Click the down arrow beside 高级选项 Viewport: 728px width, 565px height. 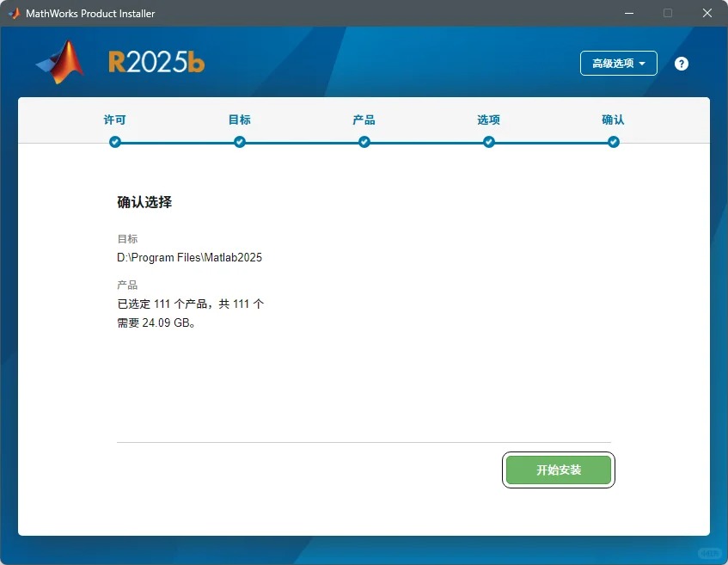pyautogui.click(x=641, y=63)
